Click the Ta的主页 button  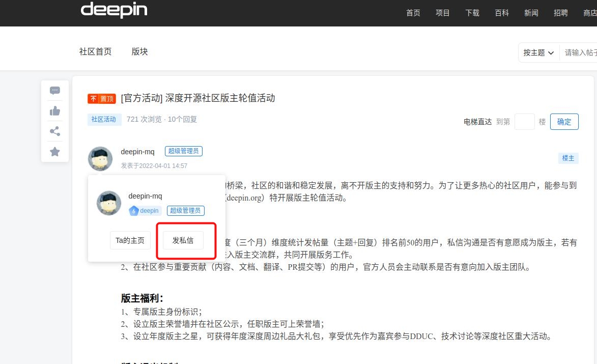130,240
